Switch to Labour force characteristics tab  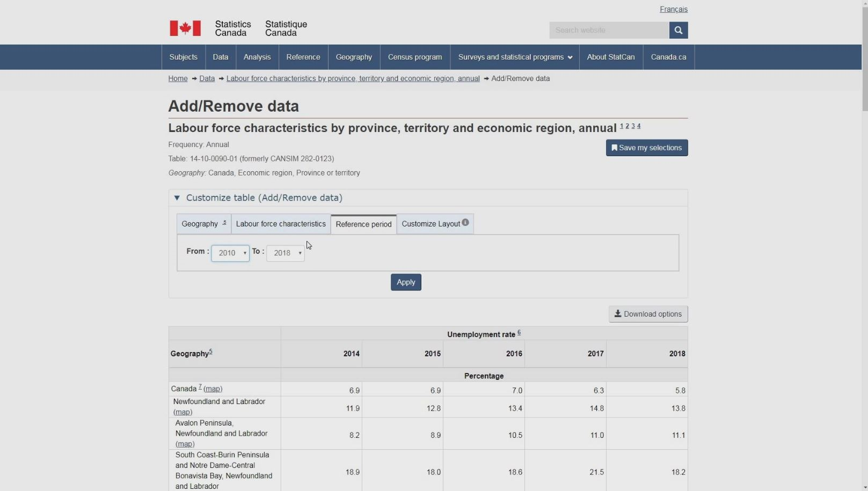(x=281, y=224)
